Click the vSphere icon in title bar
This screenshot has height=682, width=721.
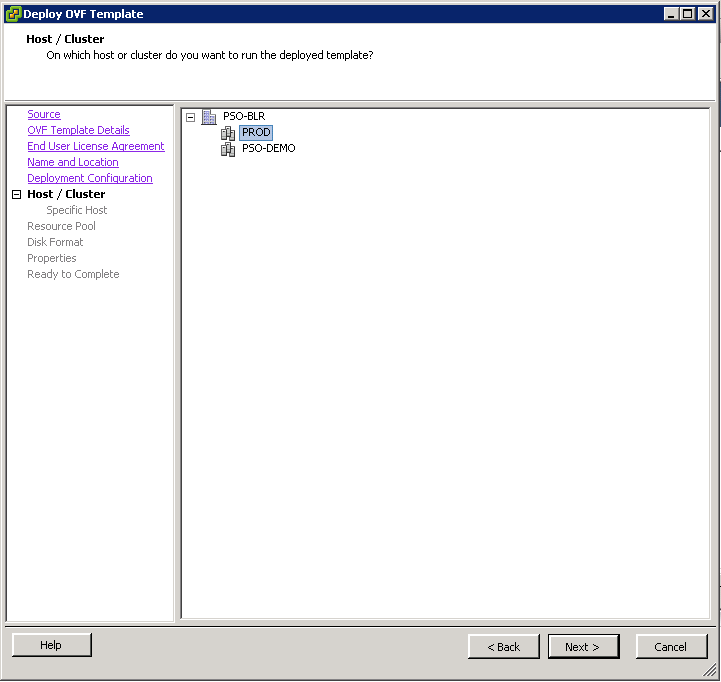[13, 14]
